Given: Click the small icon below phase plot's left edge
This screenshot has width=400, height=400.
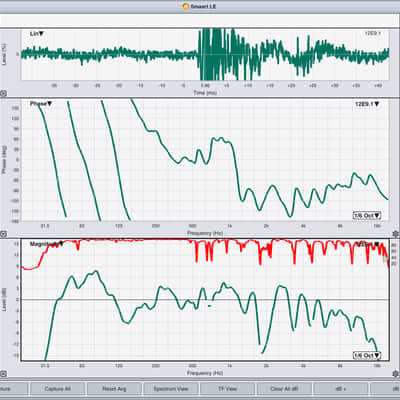Looking at the screenshot, I should click(3, 234).
